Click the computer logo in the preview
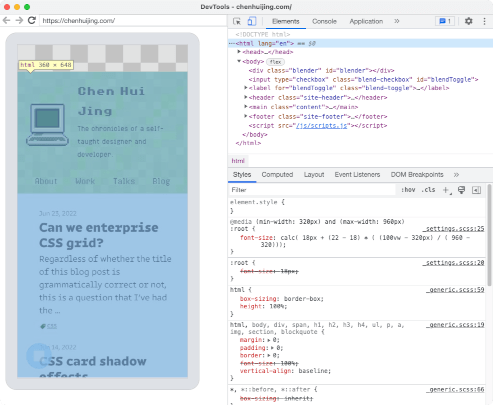 [47, 125]
